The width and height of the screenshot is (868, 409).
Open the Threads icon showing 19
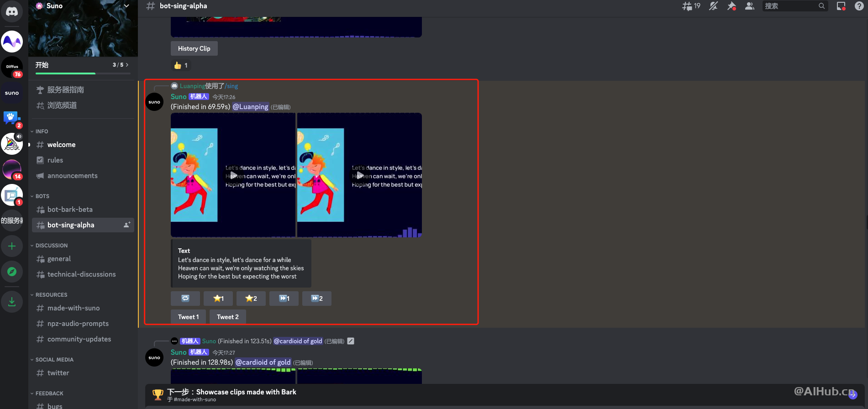tap(691, 6)
